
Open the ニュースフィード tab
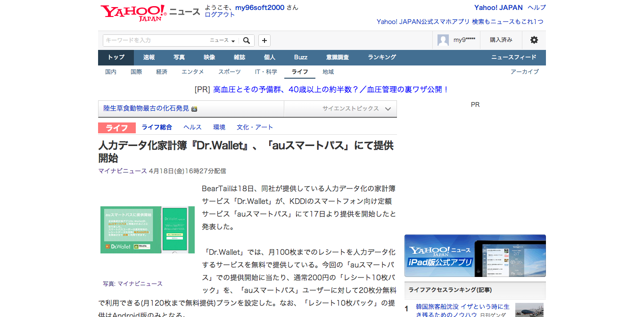(x=514, y=57)
